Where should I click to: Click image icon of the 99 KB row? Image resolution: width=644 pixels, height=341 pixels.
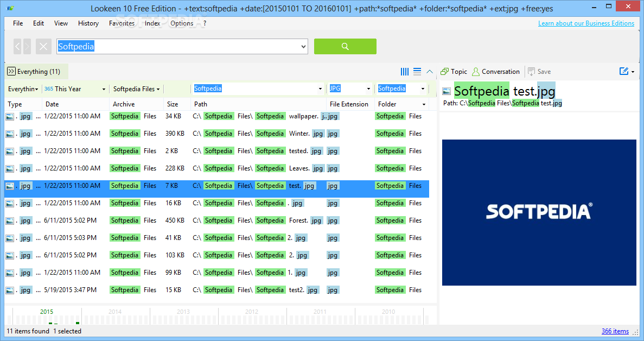(x=10, y=273)
